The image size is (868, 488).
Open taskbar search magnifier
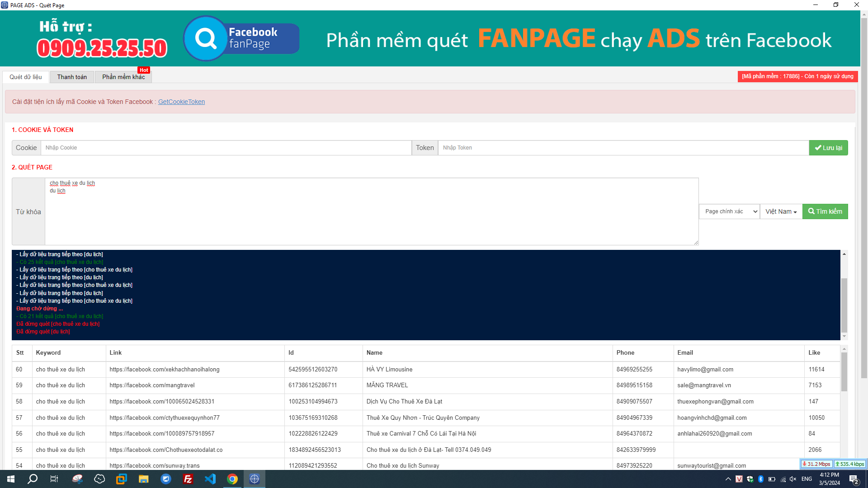[x=33, y=479]
